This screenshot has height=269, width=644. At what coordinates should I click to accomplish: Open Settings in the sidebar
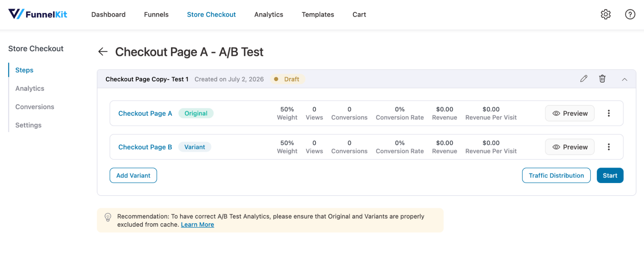click(28, 125)
